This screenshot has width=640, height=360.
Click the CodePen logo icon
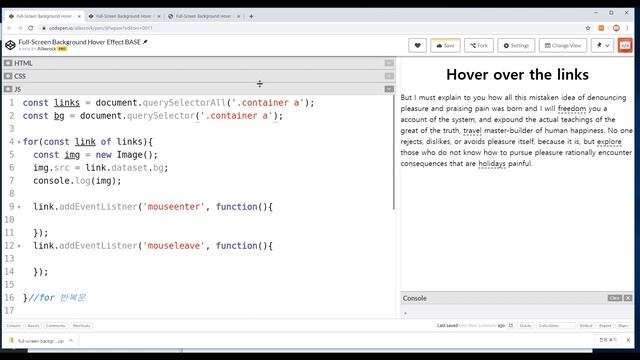point(10,45)
